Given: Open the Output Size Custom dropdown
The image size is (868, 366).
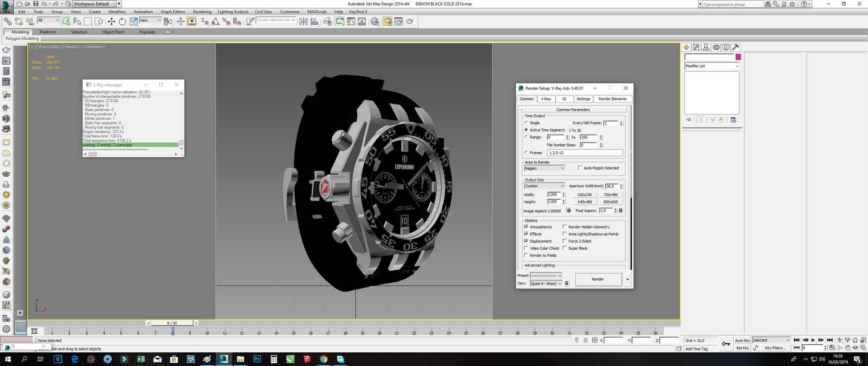Looking at the screenshot, I should [545, 186].
